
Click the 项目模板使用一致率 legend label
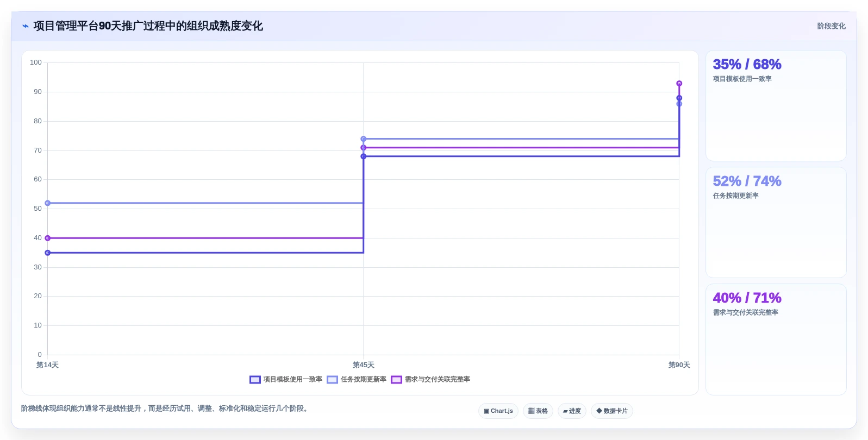[x=292, y=380]
